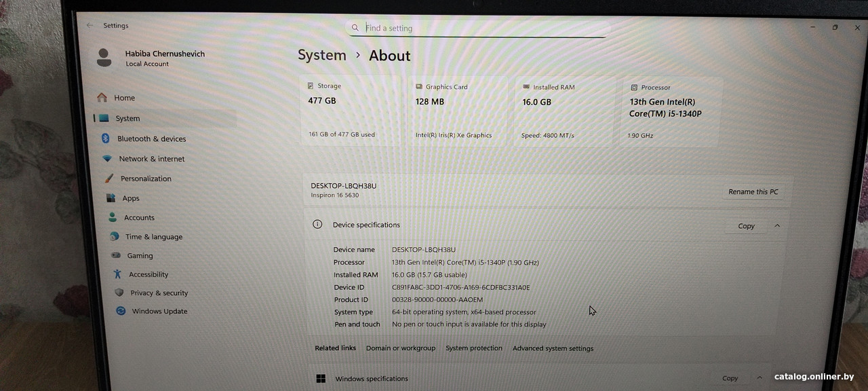
Task: Copy device specifications
Action: (746, 226)
